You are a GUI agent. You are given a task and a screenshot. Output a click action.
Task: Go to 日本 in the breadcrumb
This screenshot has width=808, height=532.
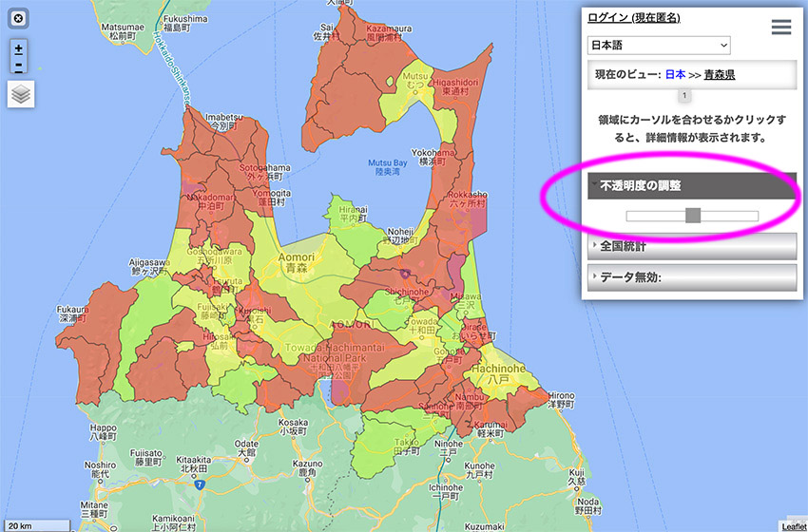[675, 74]
